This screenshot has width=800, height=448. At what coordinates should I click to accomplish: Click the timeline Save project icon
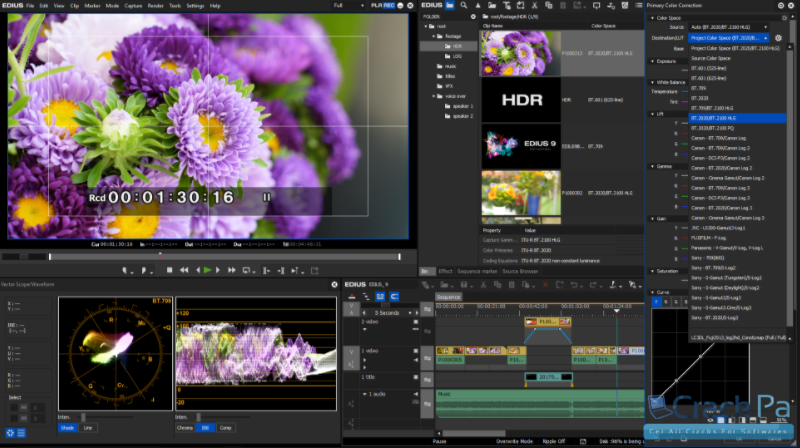pos(464,285)
